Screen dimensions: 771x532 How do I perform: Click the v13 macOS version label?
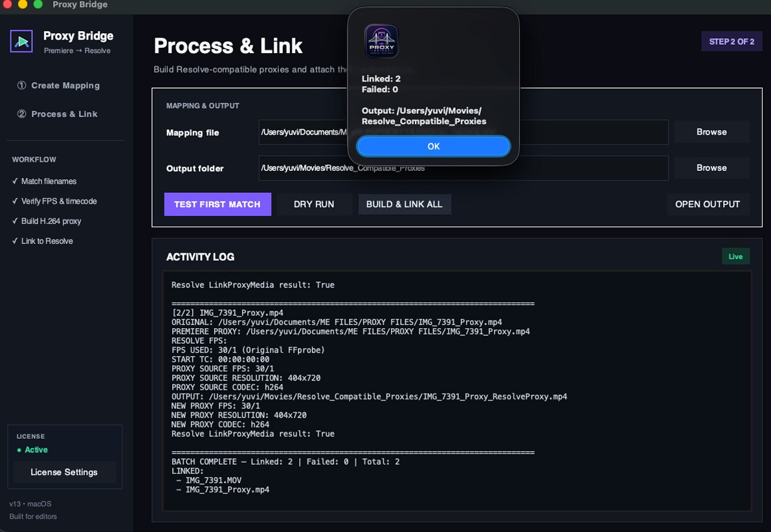pyautogui.click(x=30, y=504)
